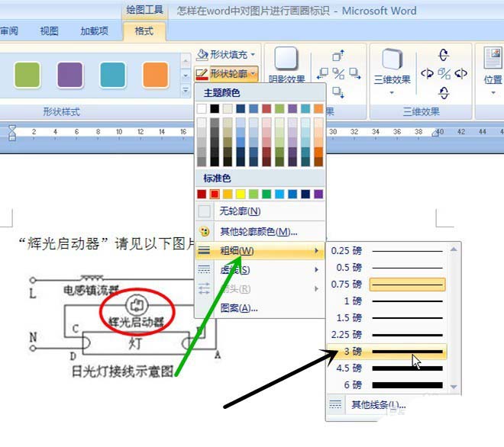
Task: Select 1.5 磅 line weight
Action: tap(387, 317)
